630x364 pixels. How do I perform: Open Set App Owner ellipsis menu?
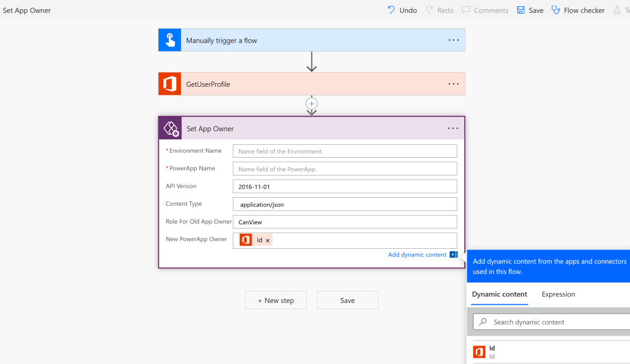coord(453,129)
